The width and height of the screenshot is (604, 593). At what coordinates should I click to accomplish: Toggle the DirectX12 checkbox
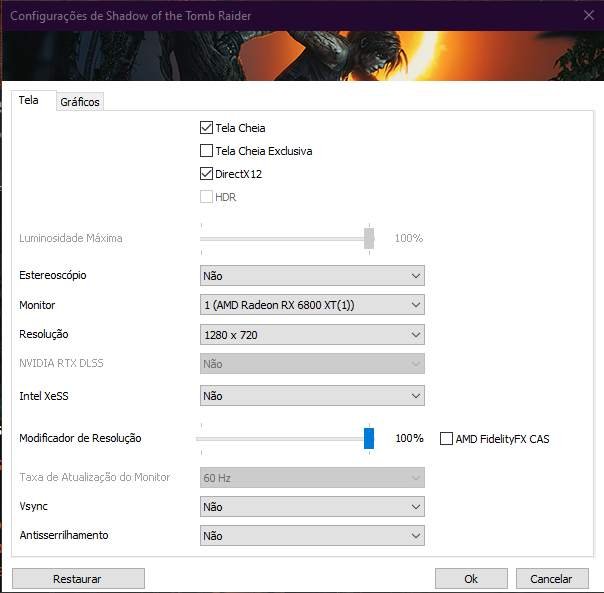[x=207, y=174]
